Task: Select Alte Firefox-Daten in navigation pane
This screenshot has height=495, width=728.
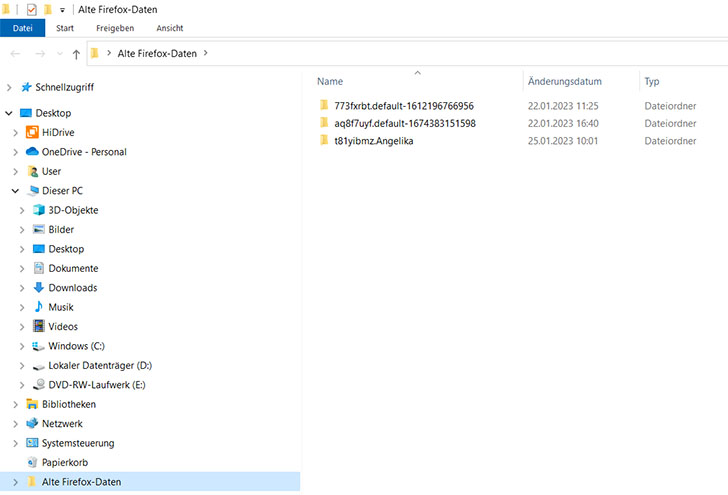Action: point(81,482)
